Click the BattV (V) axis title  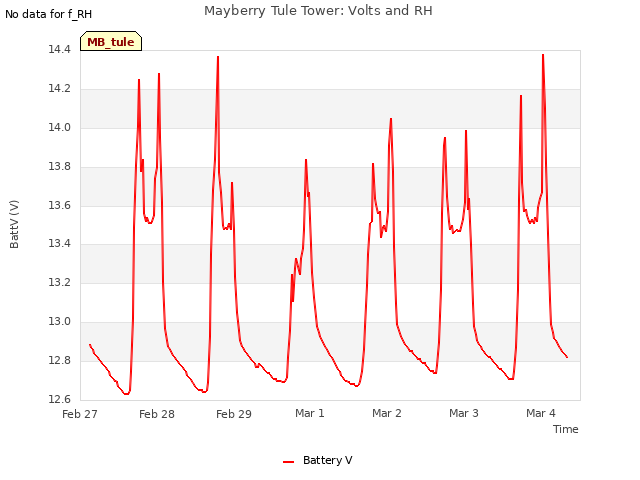[x=14, y=224]
